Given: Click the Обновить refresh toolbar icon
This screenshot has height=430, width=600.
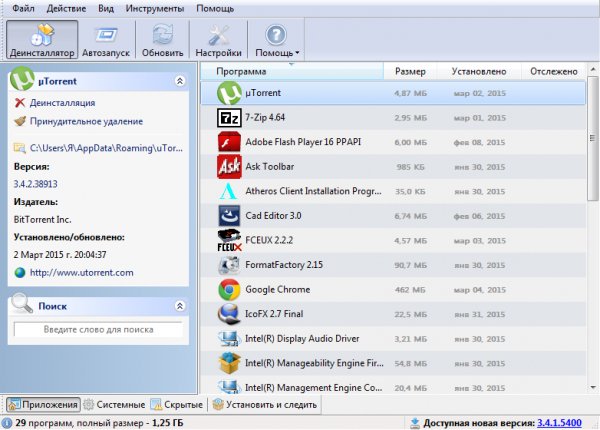Looking at the screenshot, I should [163, 39].
